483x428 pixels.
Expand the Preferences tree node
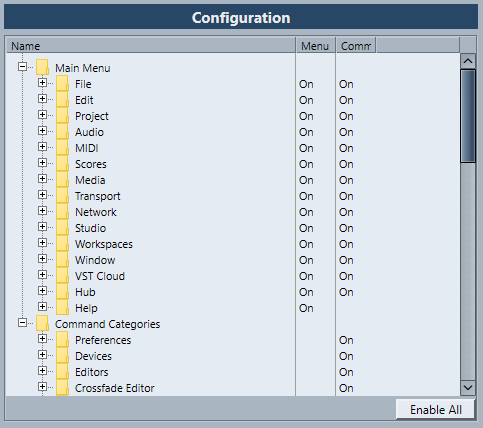coord(42,339)
